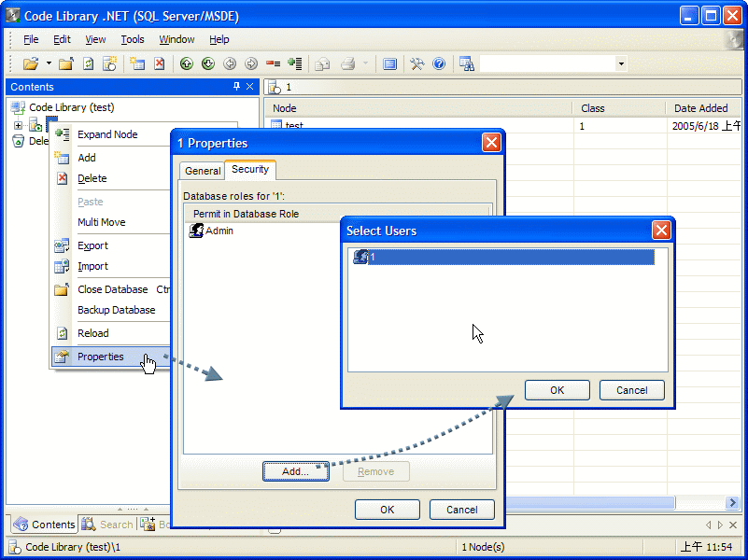This screenshot has height=560, width=748.
Task: Open the Window menu
Action: 176,39
